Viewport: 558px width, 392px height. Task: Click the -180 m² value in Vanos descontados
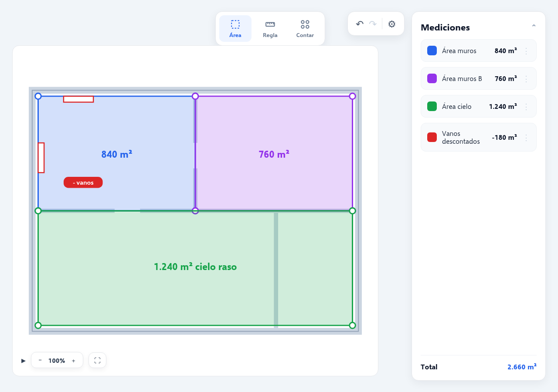[504, 138]
